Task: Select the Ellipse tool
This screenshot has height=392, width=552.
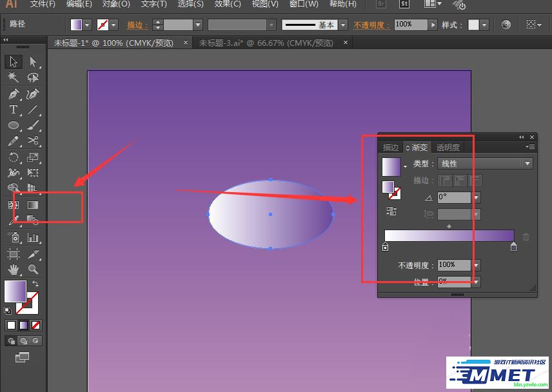Action: (14, 125)
